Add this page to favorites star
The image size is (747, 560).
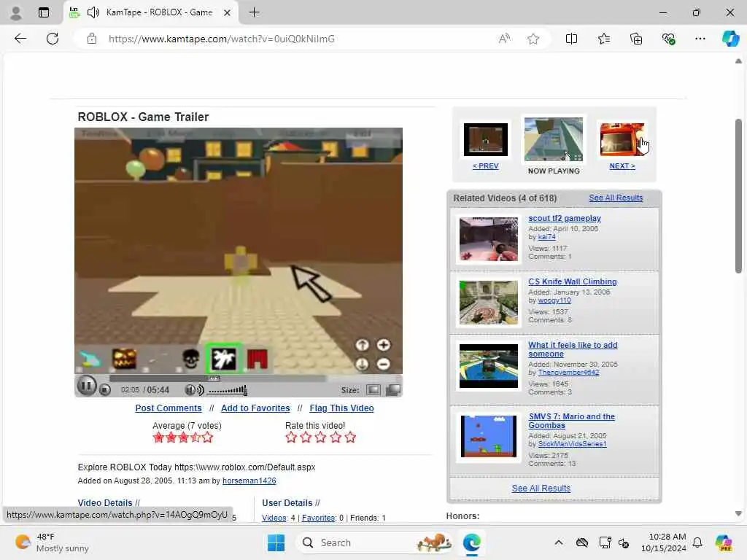(533, 39)
